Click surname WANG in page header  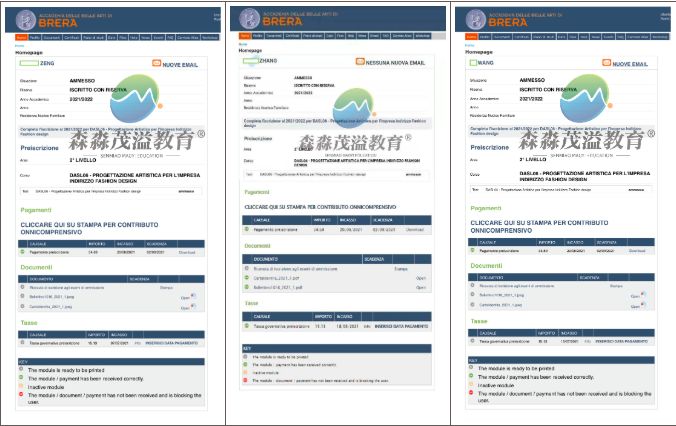pyautogui.click(x=485, y=63)
